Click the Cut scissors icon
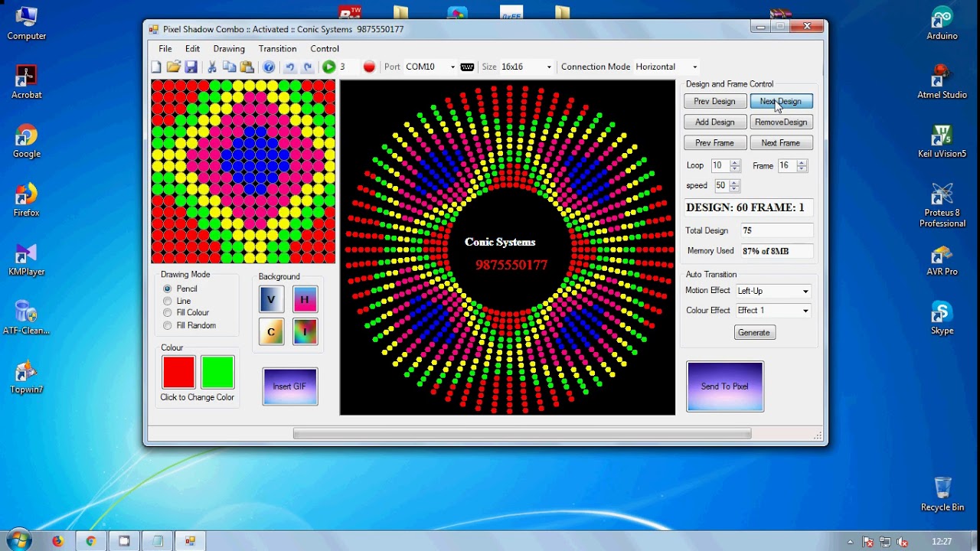The image size is (980, 551). tap(212, 67)
